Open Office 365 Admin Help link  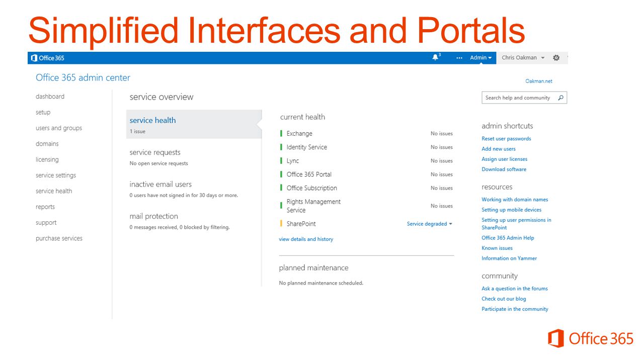[x=508, y=238]
